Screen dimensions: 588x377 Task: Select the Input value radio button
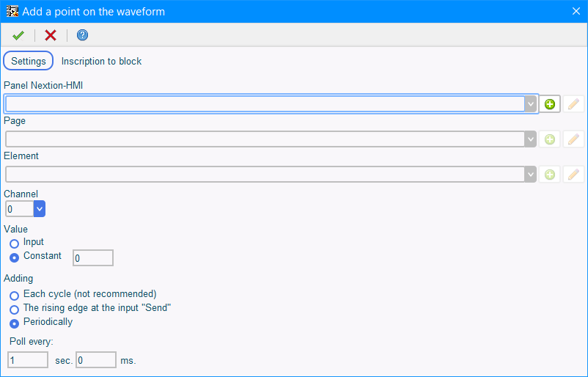tap(14, 244)
